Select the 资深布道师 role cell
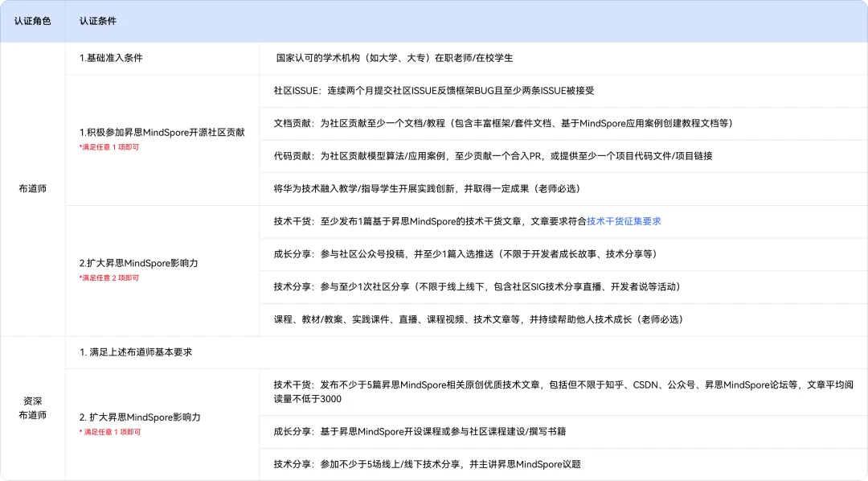The height and width of the screenshot is (481, 868). (x=33, y=408)
